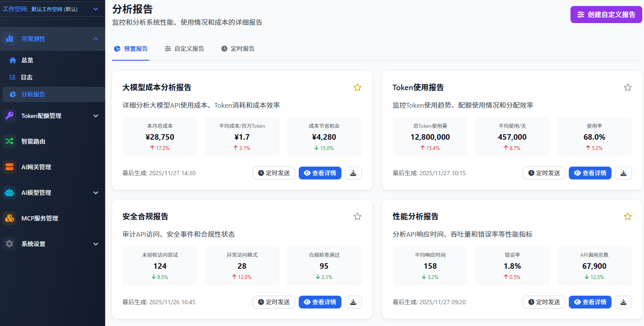Click the 错误率 value 1.8%
The height and width of the screenshot is (326, 644).
[x=512, y=266]
